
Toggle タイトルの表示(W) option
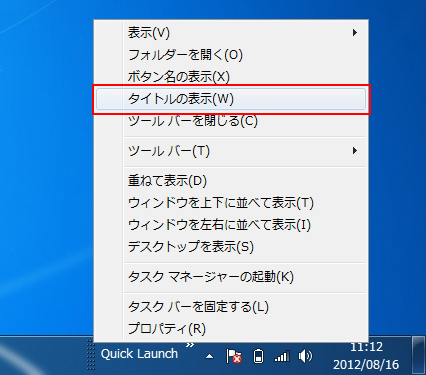click(x=231, y=99)
